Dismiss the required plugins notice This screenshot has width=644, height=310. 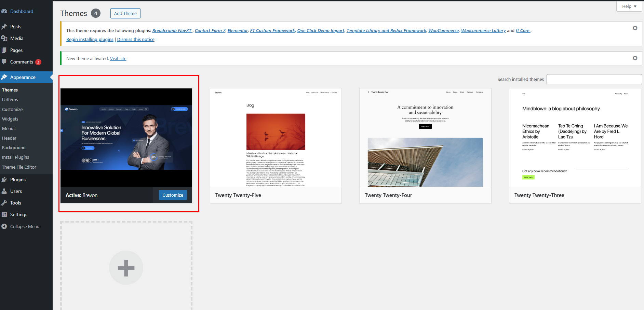[635, 28]
